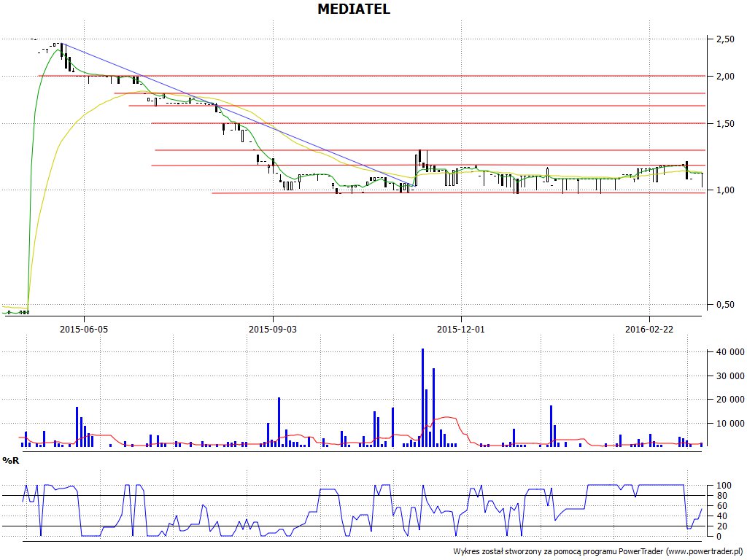Click the 2015-12-01 date label
The image size is (747, 560).
coord(461,329)
